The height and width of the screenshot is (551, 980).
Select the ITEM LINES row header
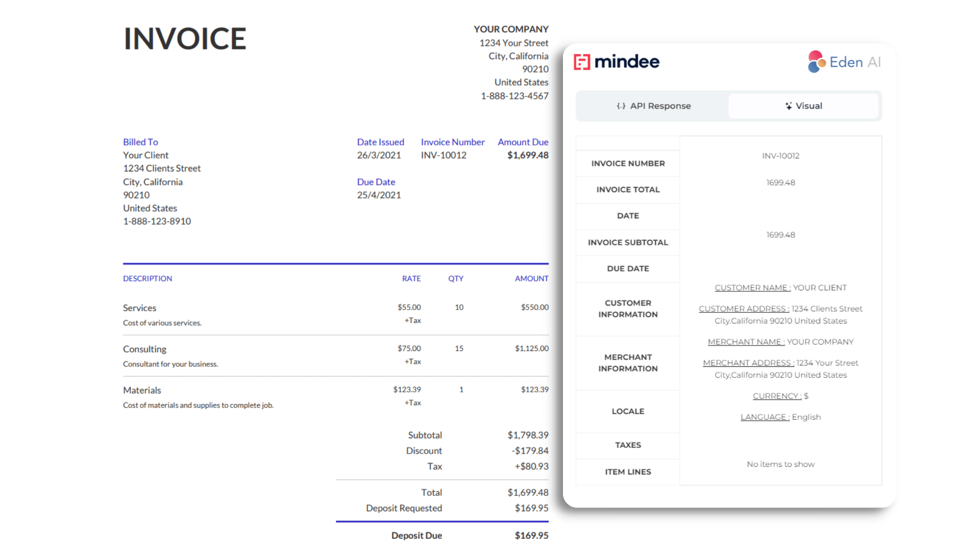628,472
